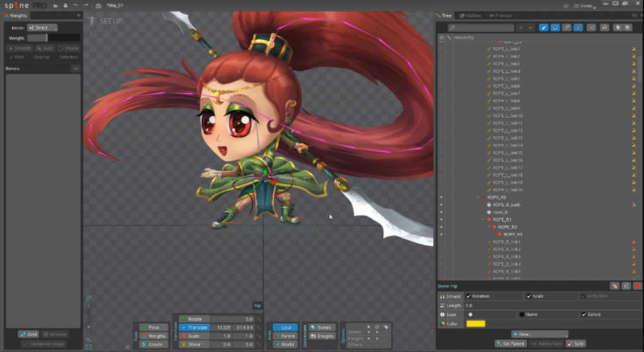644x352 pixels.
Task: Collapse the ROPE_R1 tree node
Action: tap(483, 220)
